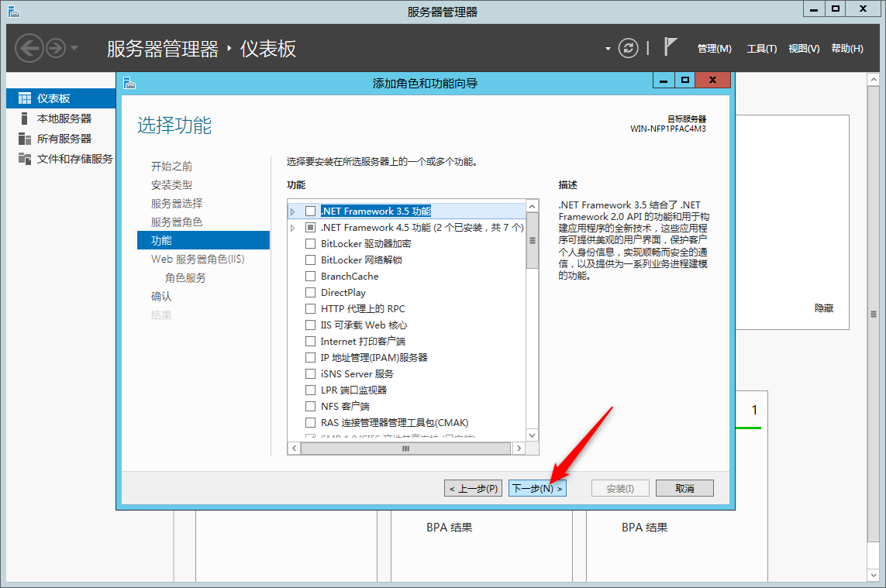Viewport: 886px width, 588px height.
Task: Open the 工具(T) menu
Action: (x=762, y=49)
